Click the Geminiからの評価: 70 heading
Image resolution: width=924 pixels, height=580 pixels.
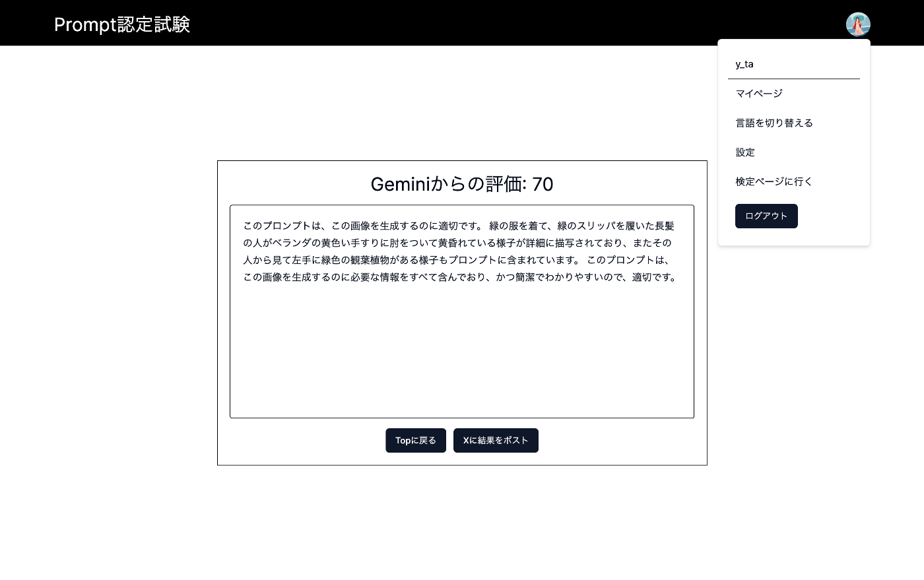click(462, 184)
